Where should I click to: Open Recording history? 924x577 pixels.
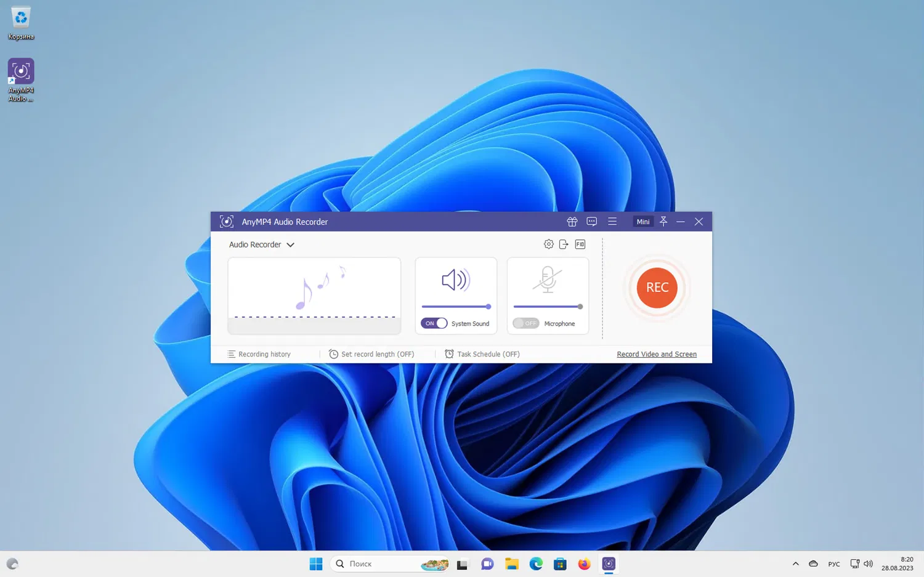(x=259, y=354)
